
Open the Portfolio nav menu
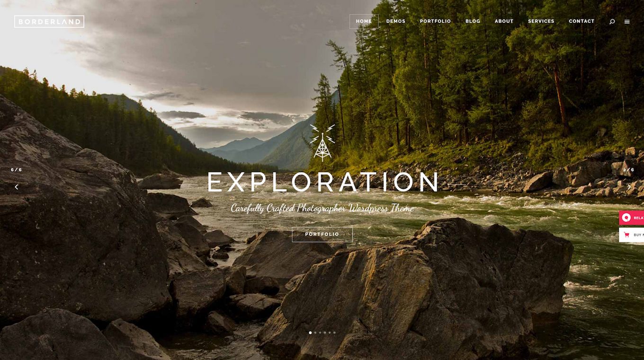pos(435,21)
